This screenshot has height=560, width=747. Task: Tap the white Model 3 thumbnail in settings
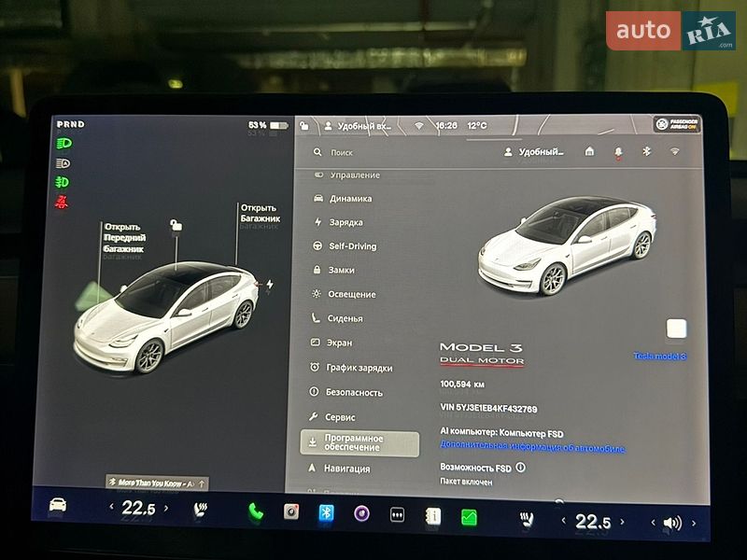coord(567,245)
